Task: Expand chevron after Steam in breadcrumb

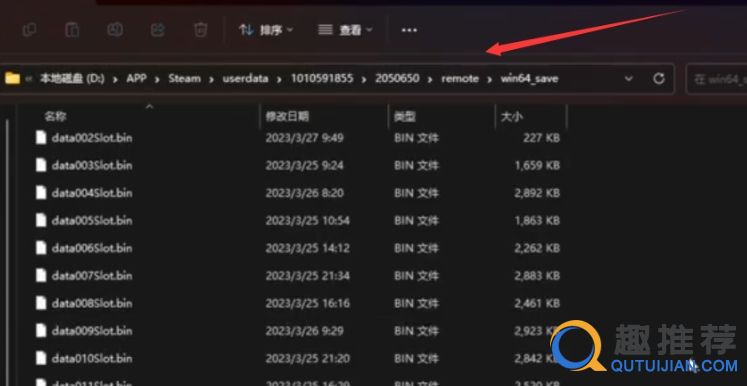Action: pyautogui.click(x=212, y=79)
